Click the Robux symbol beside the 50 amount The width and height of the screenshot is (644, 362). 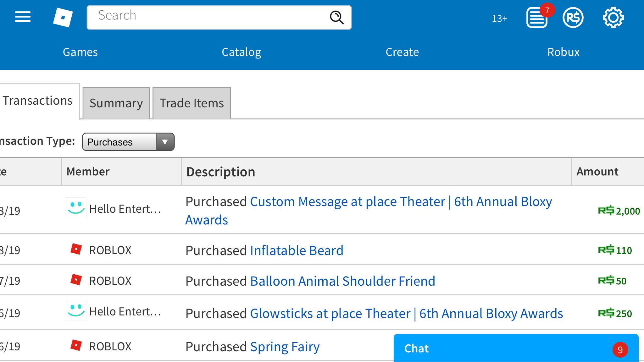tap(606, 280)
